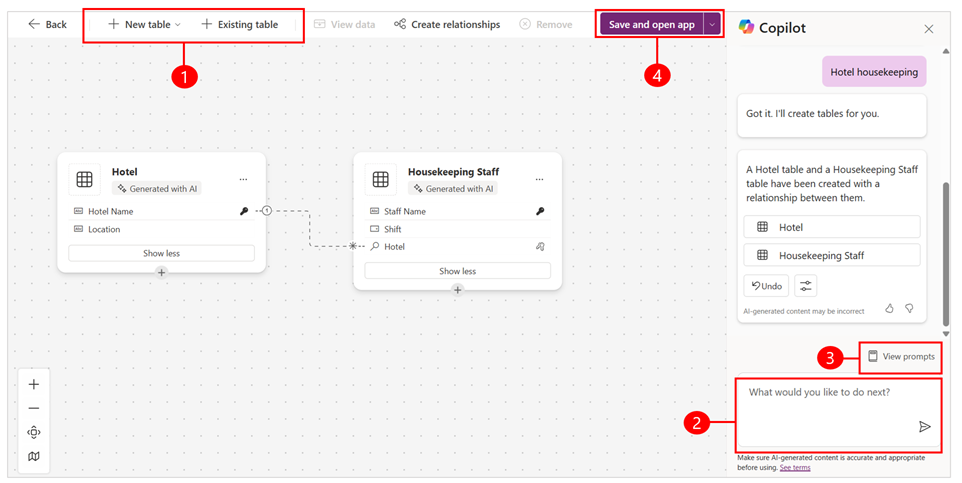962x483 pixels.
Task: Open the Hotel table more options menu
Action: [x=244, y=180]
